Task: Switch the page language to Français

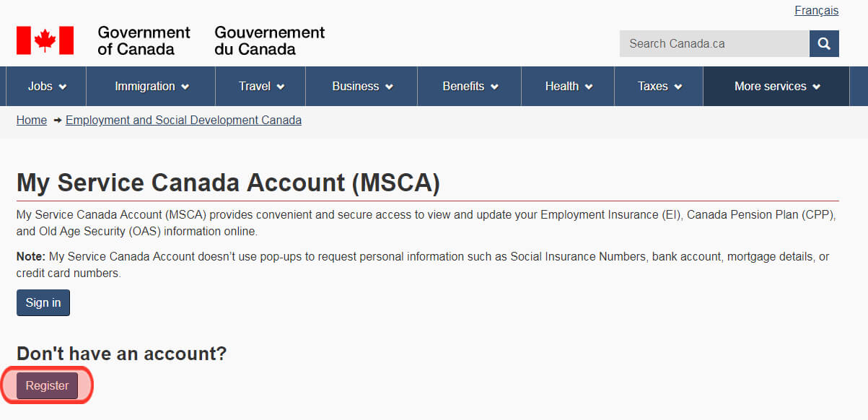Action: click(x=815, y=10)
